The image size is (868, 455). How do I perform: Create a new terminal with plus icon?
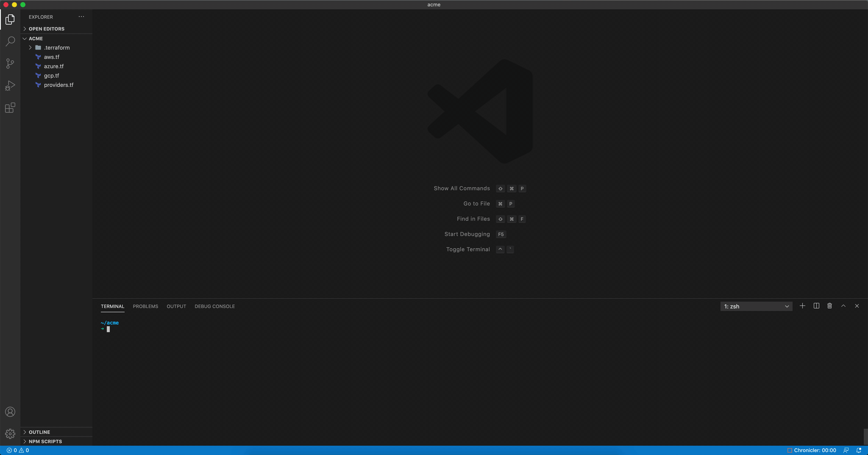(802, 306)
